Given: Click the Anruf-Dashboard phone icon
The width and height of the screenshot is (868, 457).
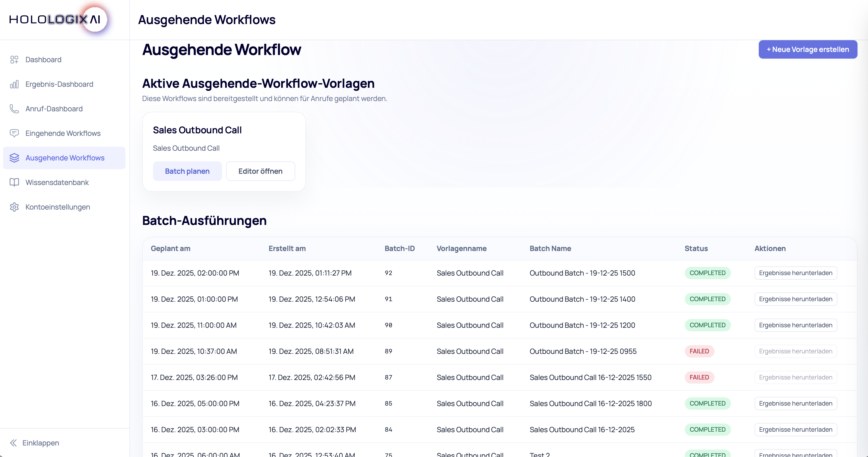Looking at the screenshot, I should (x=14, y=109).
